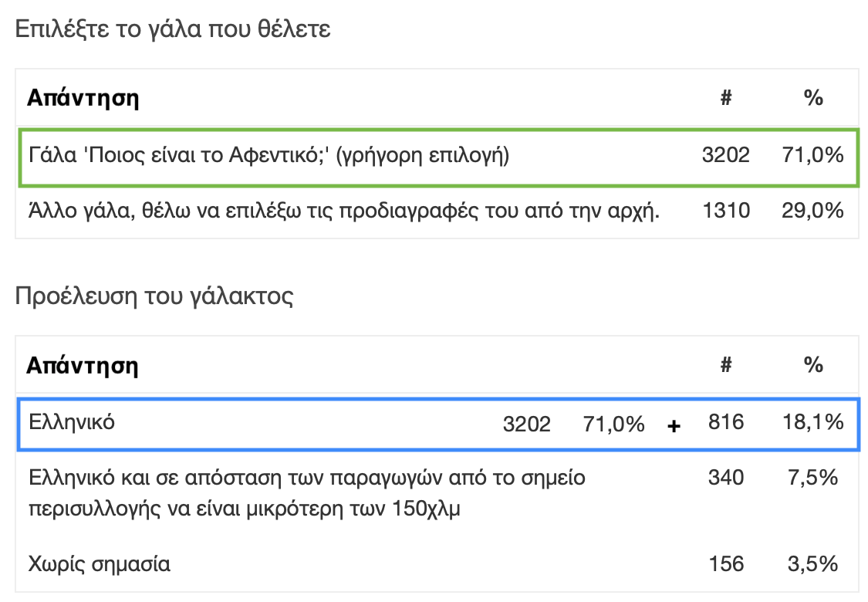Click 'Επιλέξτε το γάλα που θέλετε' heading
This screenshot has height=602, width=868.
[173, 29]
